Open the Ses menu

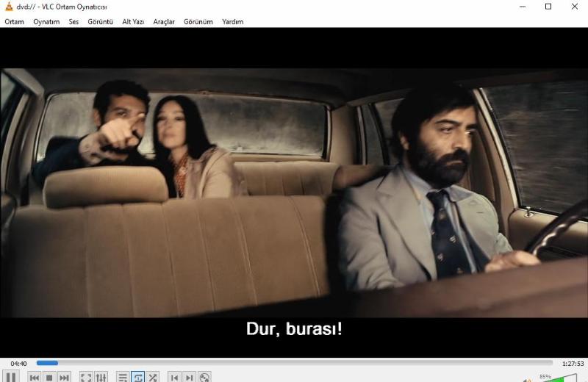74,22
